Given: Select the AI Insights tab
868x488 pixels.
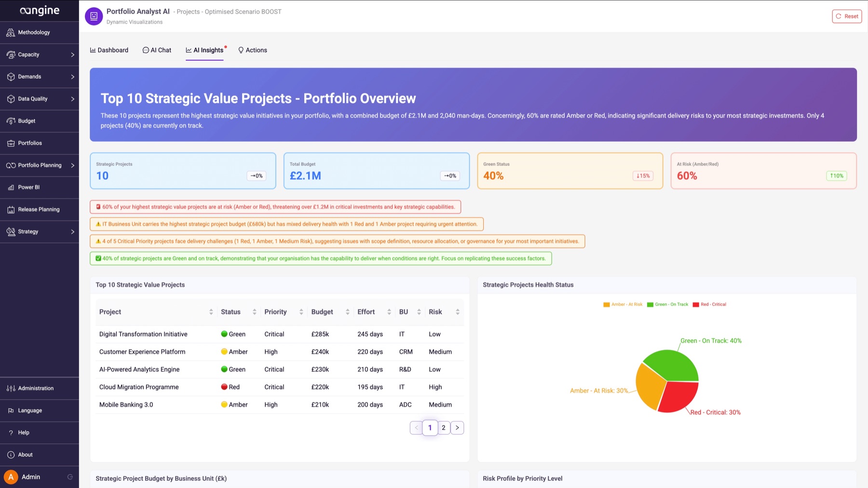Looking at the screenshot, I should [204, 50].
